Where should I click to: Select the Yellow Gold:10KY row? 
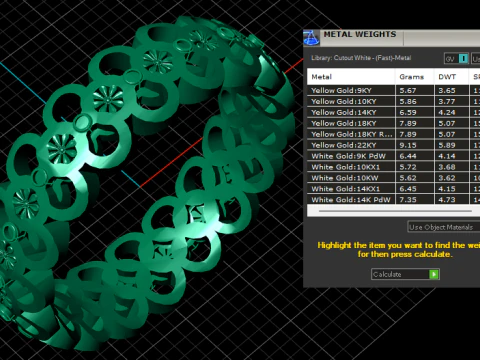coord(393,101)
